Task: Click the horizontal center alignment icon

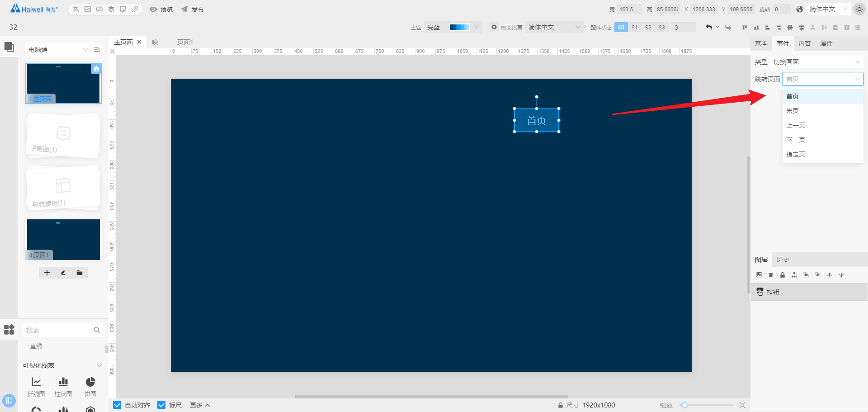Action: click(x=790, y=28)
